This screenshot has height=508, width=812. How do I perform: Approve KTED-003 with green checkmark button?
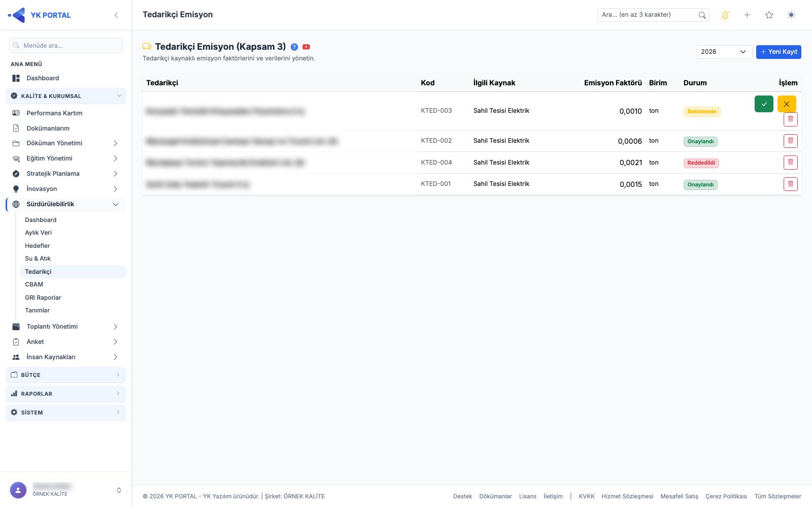coord(764,104)
